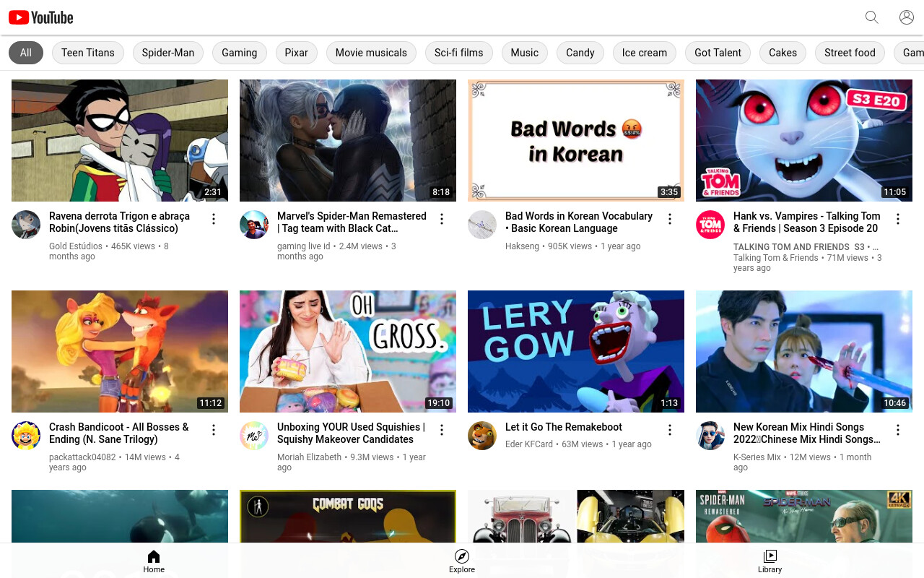Open options menu for New Korean Mix Hindi Songs
Screen dimensions: 924x578
point(898,430)
